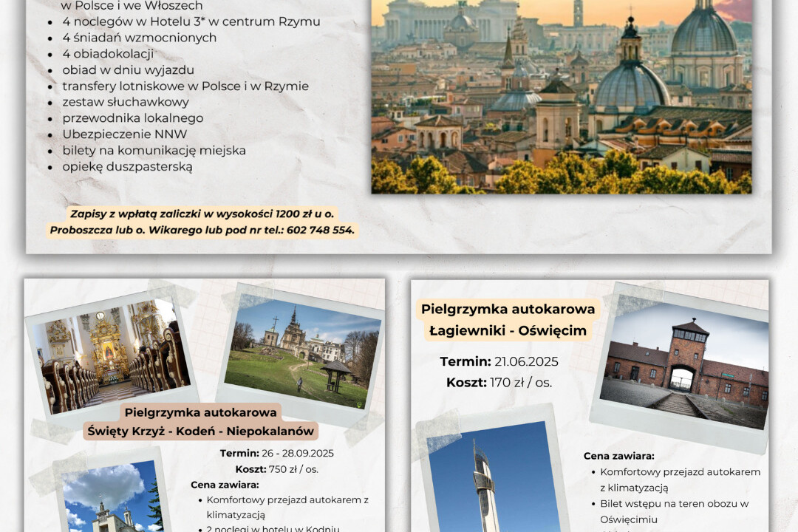
Task: Click the line '4 noclegów w Hotelu 3* w centrum Rzymu'
Action: (x=191, y=22)
